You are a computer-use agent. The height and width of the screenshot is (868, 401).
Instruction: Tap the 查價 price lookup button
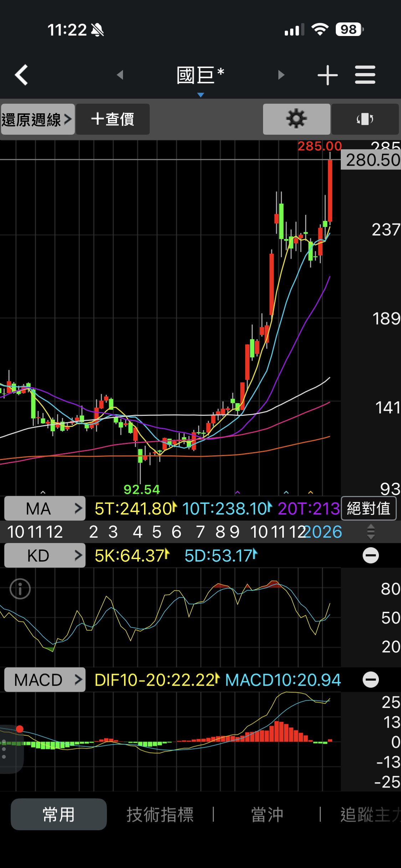(x=113, y=119)
